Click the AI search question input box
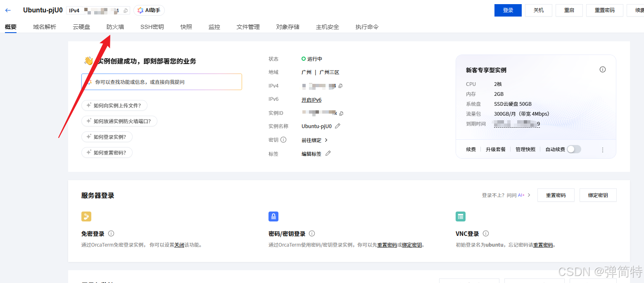This screenshot has height=283, width=644. (162, 82)
